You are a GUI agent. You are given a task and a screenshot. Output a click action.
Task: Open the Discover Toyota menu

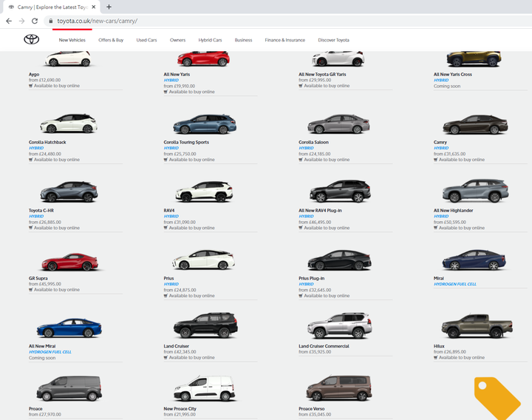333,40
